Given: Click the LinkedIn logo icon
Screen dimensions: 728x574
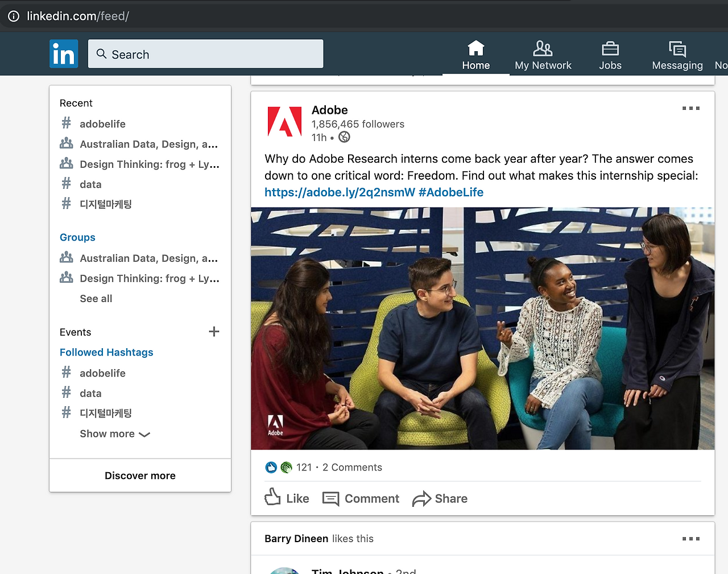Looking at the screenshot, I should tap(64, 54).
